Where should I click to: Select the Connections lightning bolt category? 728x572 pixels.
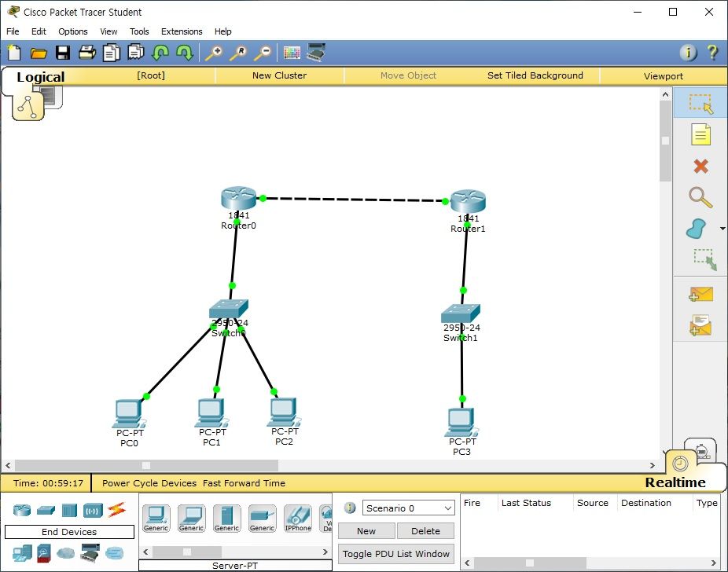[116, 510]
